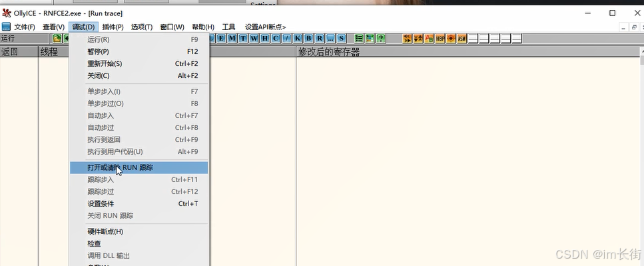Open the Breakpoints window (B button)
Screen dimensions: 644x266
(x=308, y=39)
